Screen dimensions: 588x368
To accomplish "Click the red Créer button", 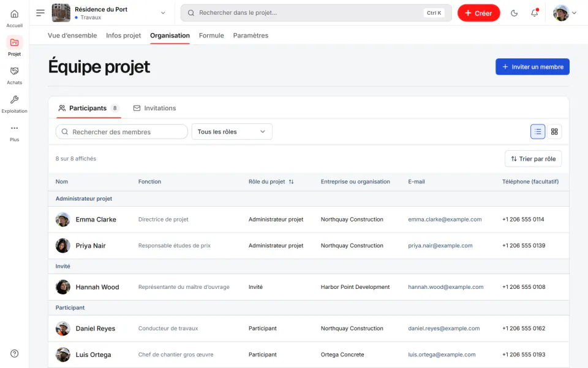I will pos(478,13).
